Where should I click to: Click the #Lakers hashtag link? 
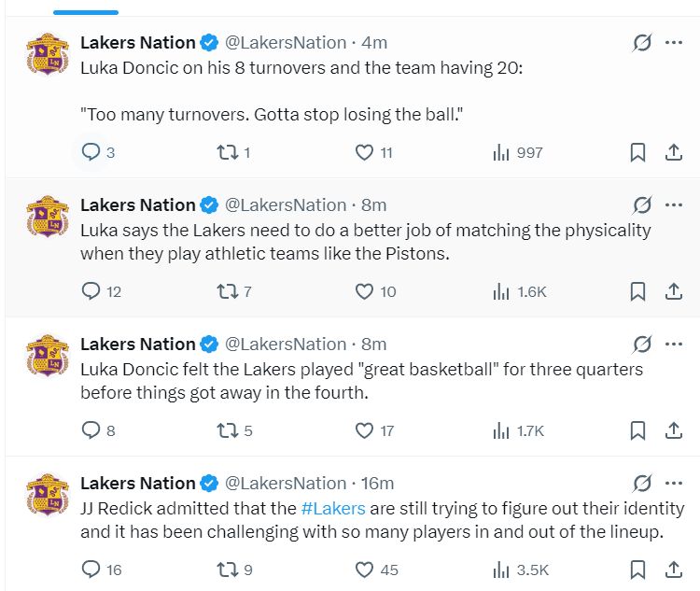tap(333, 509)
